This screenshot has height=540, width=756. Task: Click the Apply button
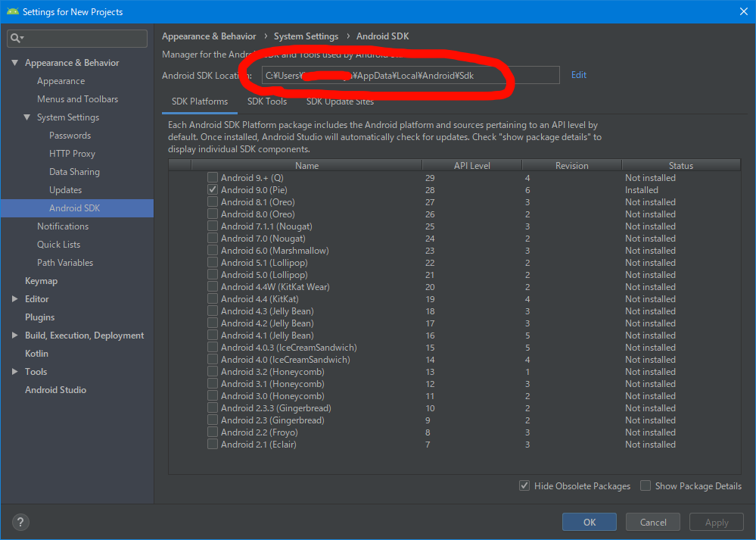717,522
